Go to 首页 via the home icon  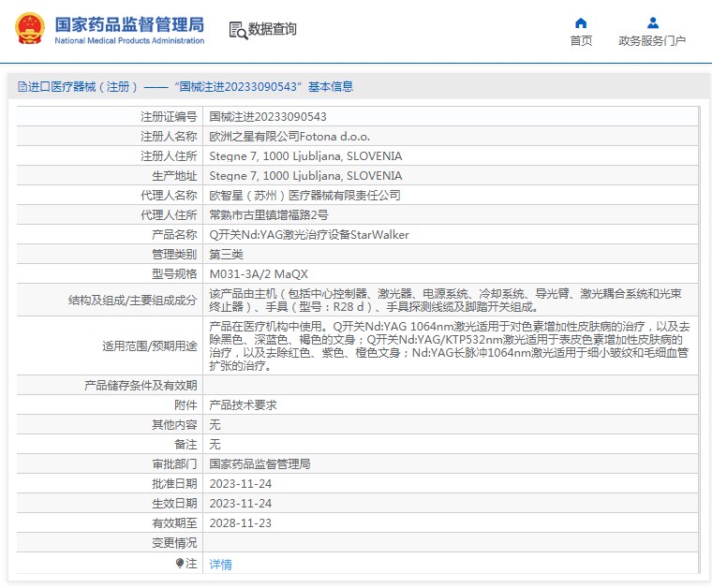tap(581, 23)
